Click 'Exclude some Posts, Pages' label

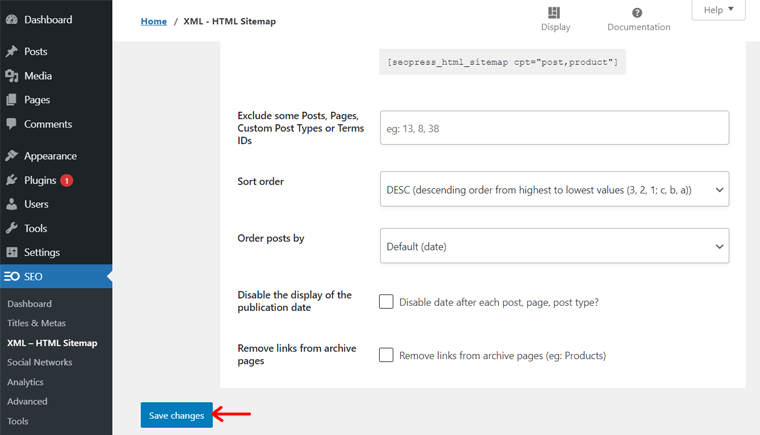[x=301, y=128]
